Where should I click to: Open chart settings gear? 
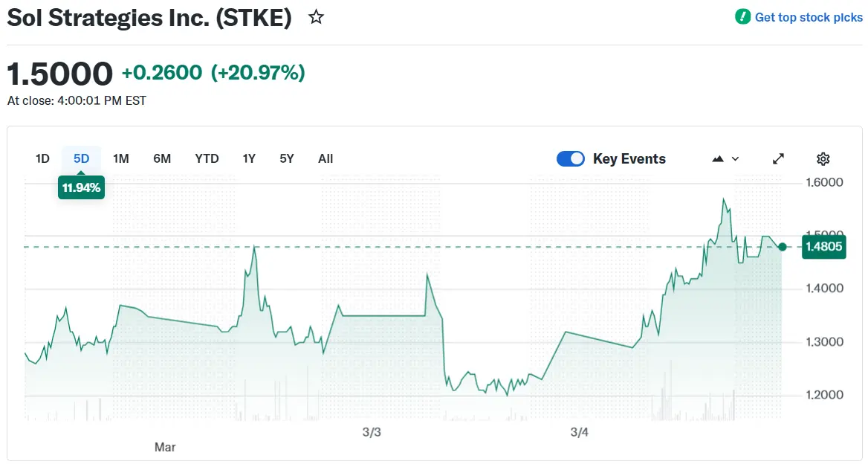(823, 158)
